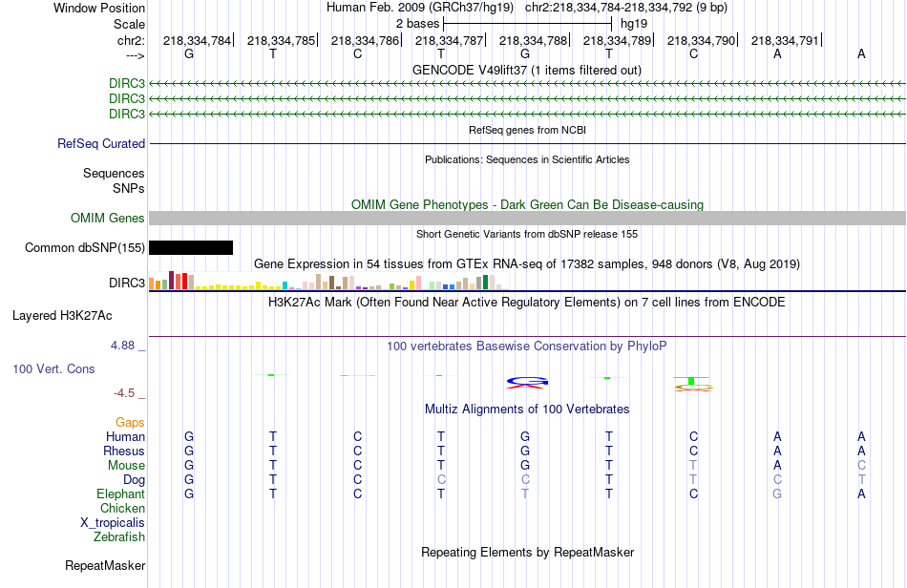The image size is (907, 588).
Task: Click 'RefSeq genes from NCBI' track title
Action: pos(528,130)
